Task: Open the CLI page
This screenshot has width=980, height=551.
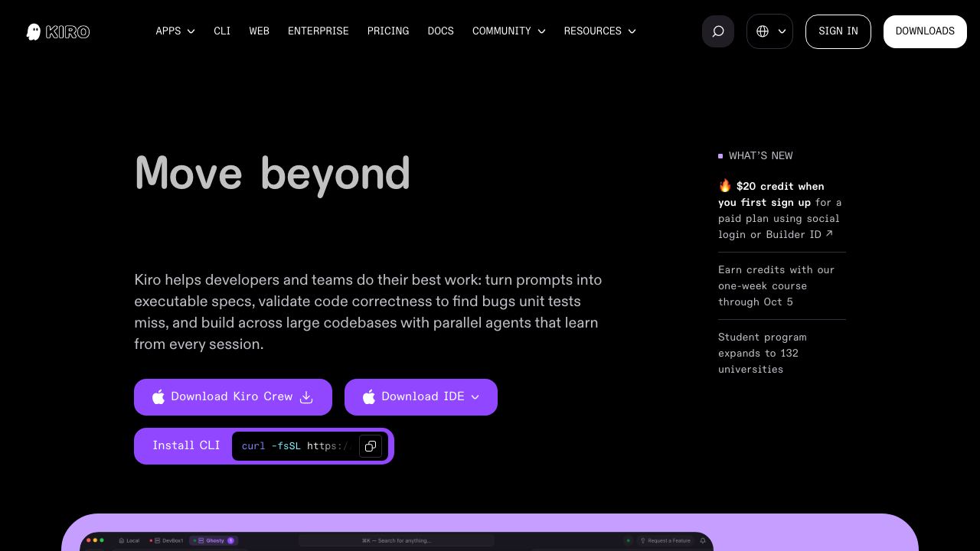Action: pos(222,31)
